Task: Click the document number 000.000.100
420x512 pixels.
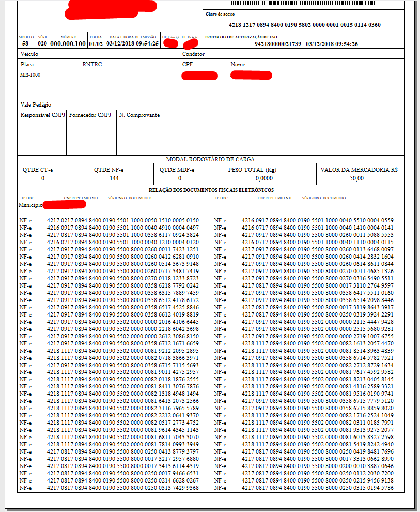Action: pos(68,44)
